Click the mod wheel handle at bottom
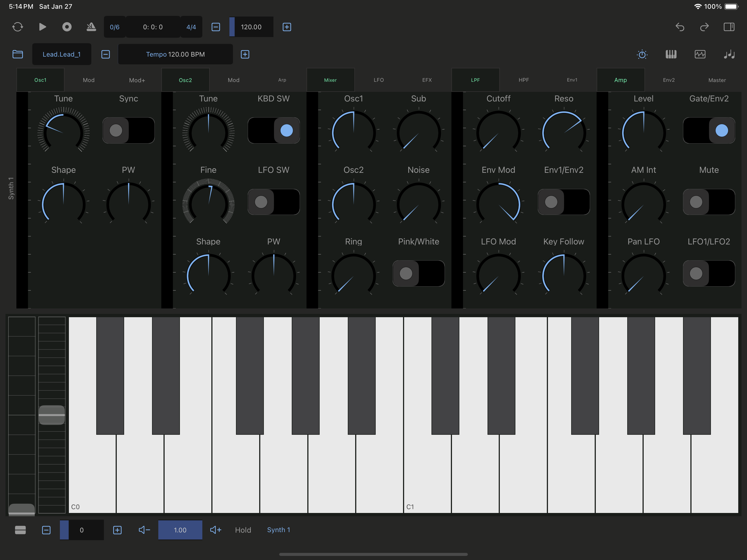The width and height of the screenshot is (747, 560). [22, 510]
